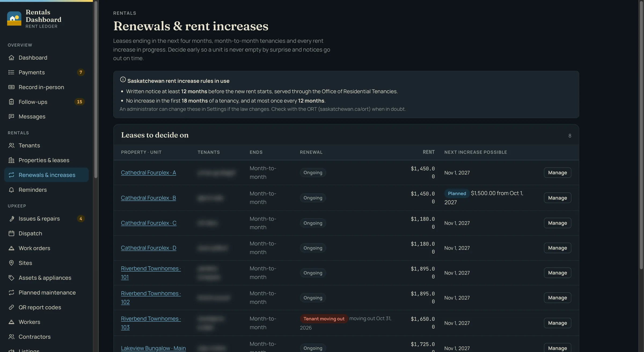Image resolution: width=644 pixels, height=352 pixels.
Task: Open the Messages chat icon
Action: [x=11, y=117]
